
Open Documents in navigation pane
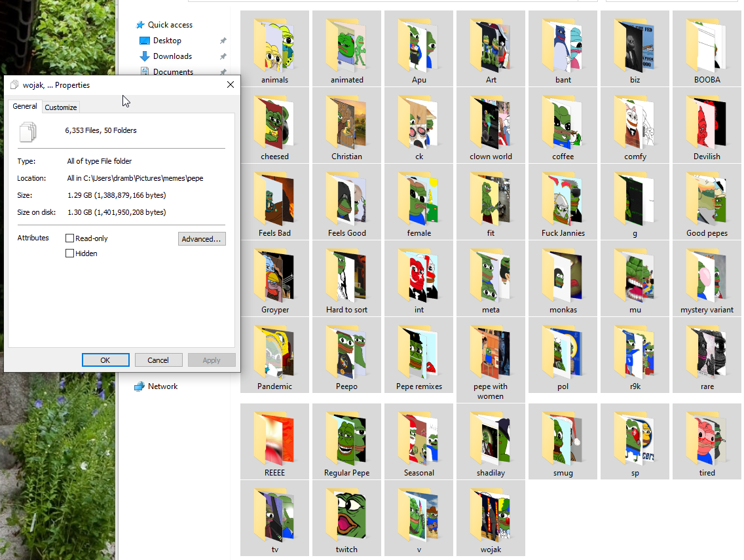[167, 71]
